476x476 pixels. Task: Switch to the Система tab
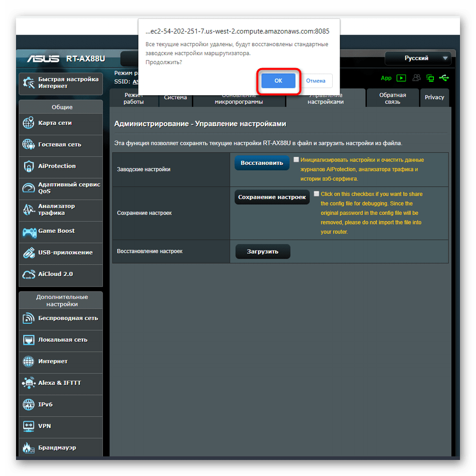(x=175, y=98)
